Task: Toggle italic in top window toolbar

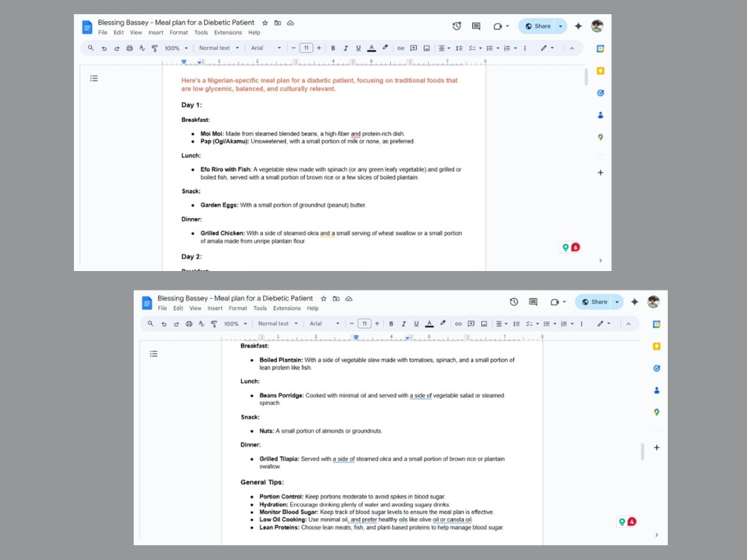Action: pyautogui.click(x=346, y=48)
